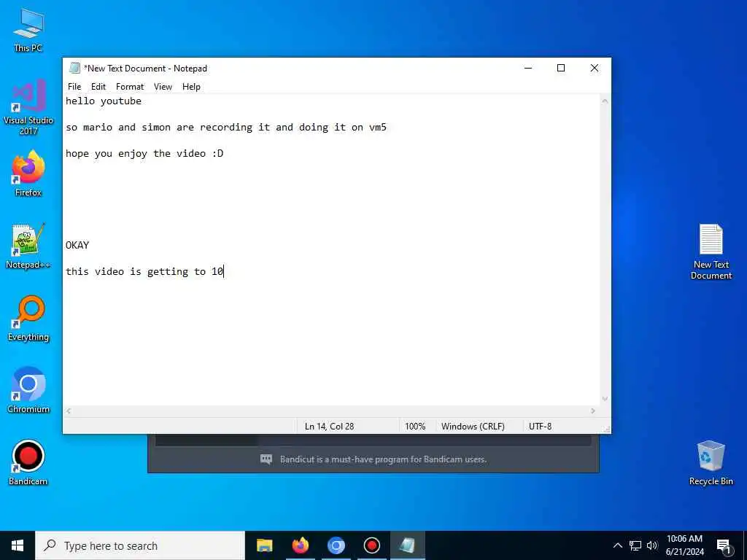Click the Windows (CRLF) status entry
Screen dimensions: 747x560
[x=473, y=426]
